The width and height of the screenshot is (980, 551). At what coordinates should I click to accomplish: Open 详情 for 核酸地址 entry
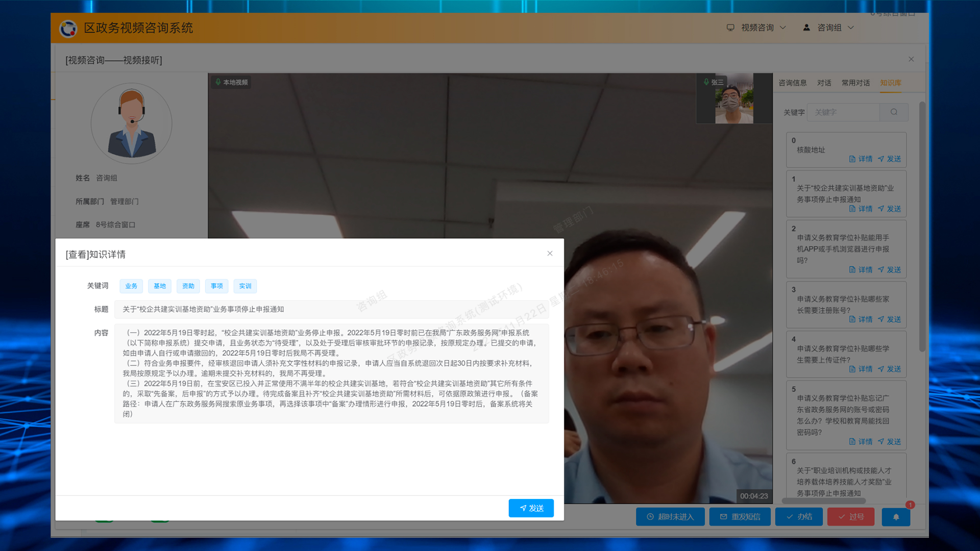pos(861,159)
